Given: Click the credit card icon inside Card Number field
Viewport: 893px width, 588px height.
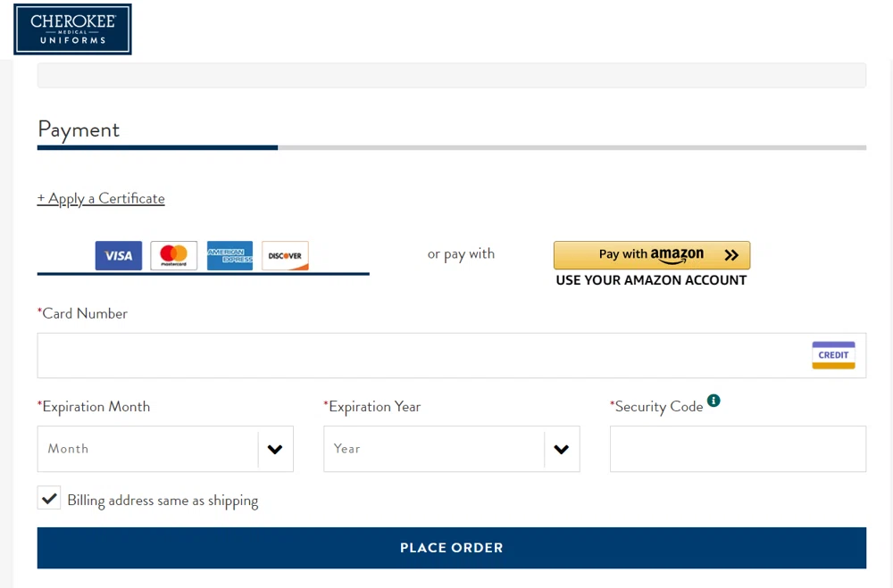Looking at the screenshot, I should pyautogui.click(x=832, y=354).
